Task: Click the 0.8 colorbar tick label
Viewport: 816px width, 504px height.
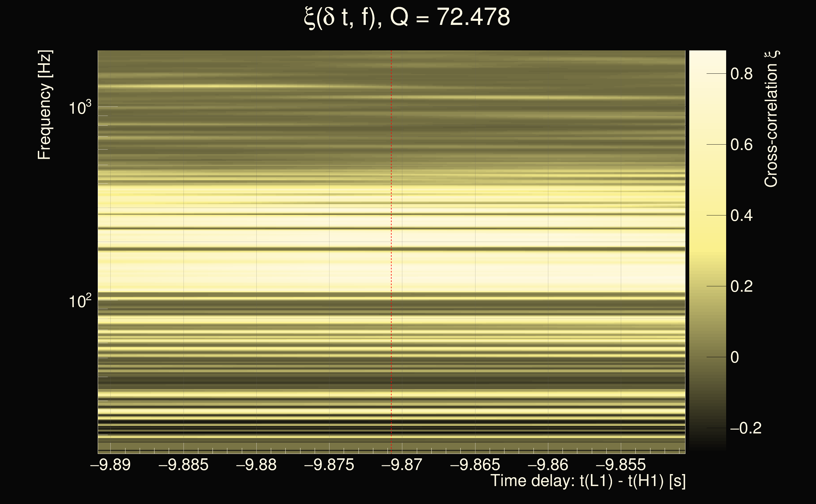Action: click(741, 74)
